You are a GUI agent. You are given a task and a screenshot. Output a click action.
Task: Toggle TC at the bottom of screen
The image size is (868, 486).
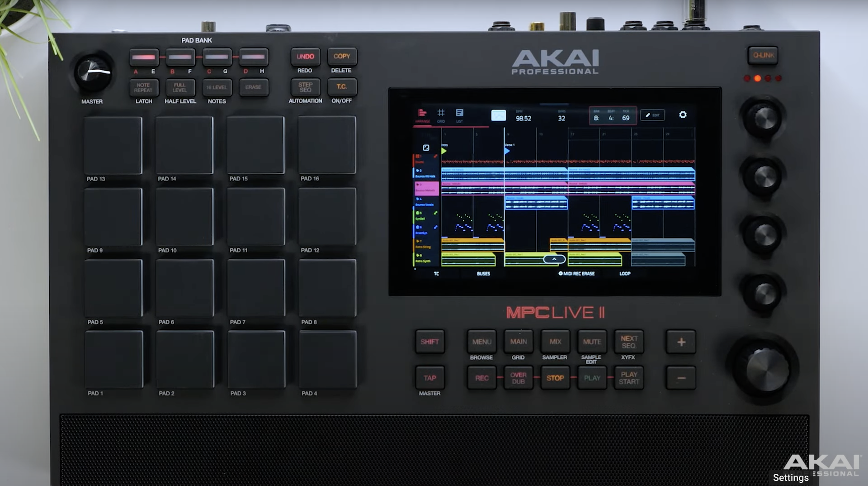pos(436,274)
